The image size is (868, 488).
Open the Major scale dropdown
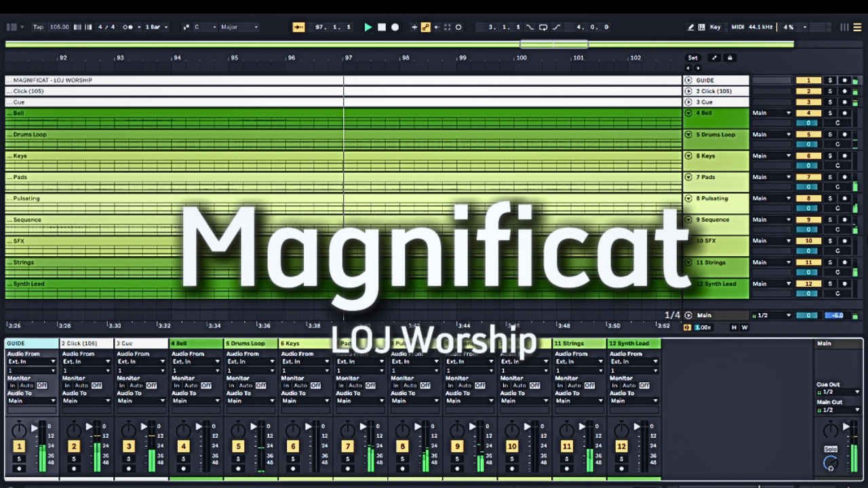click(239, 27)
